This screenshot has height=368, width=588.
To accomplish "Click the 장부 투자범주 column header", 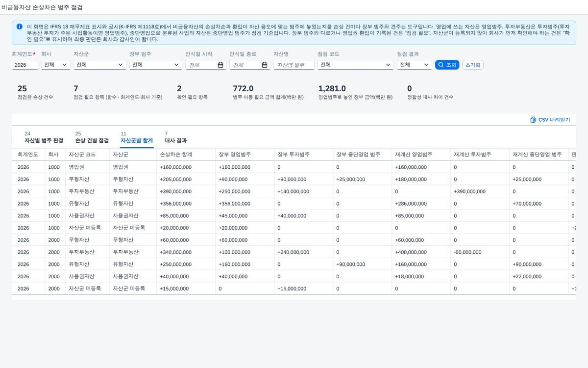I will click(304, 155).
